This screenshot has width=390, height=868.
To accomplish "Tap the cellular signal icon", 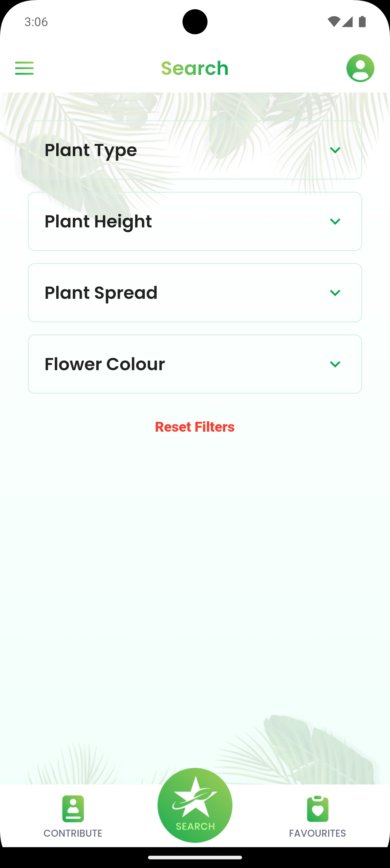I will point(347,22).
